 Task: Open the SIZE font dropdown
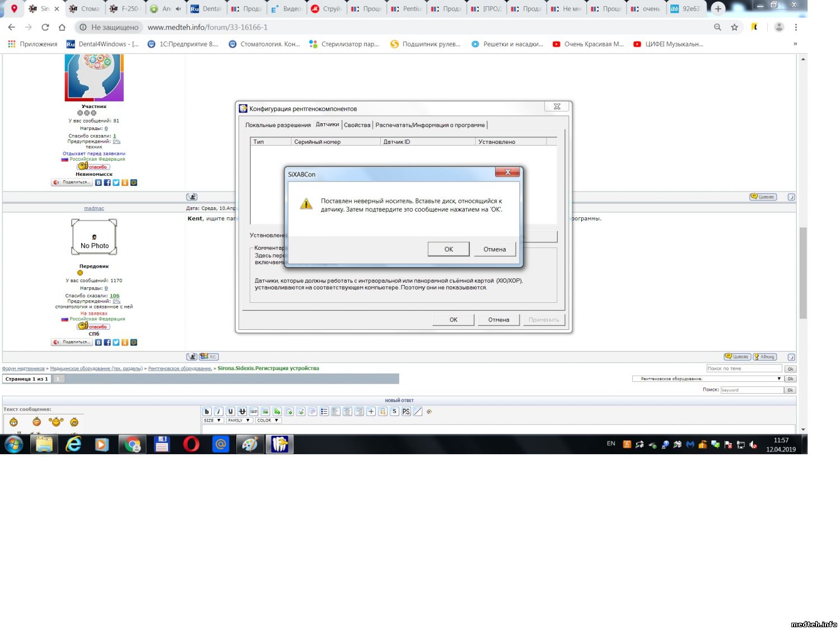tap(212, 421)
